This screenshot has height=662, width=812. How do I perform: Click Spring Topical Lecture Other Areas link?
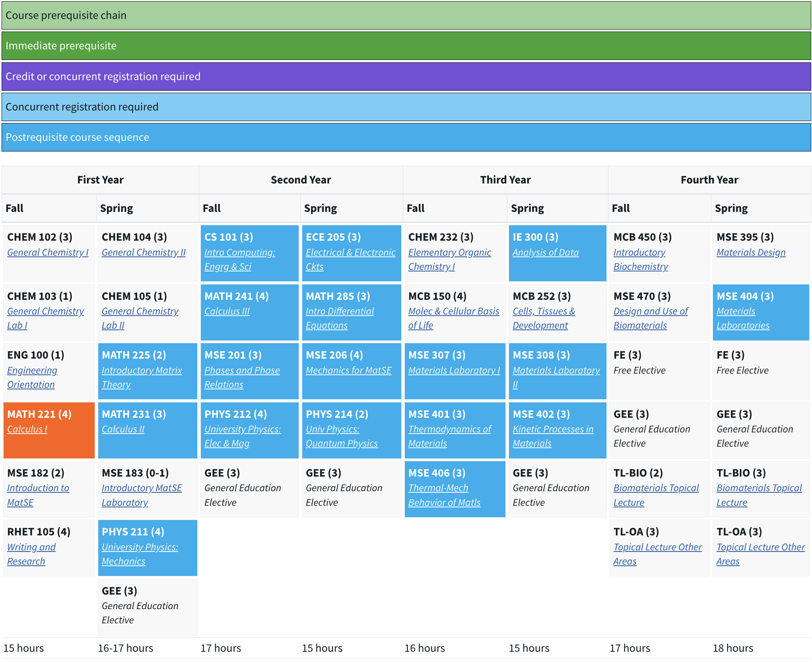pyautogui.click(x=761, y=554)
